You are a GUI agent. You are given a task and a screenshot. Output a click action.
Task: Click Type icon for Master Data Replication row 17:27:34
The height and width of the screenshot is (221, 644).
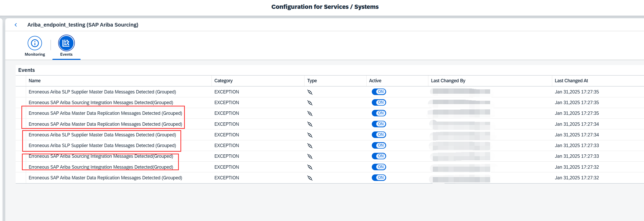[x=310, y=124]
